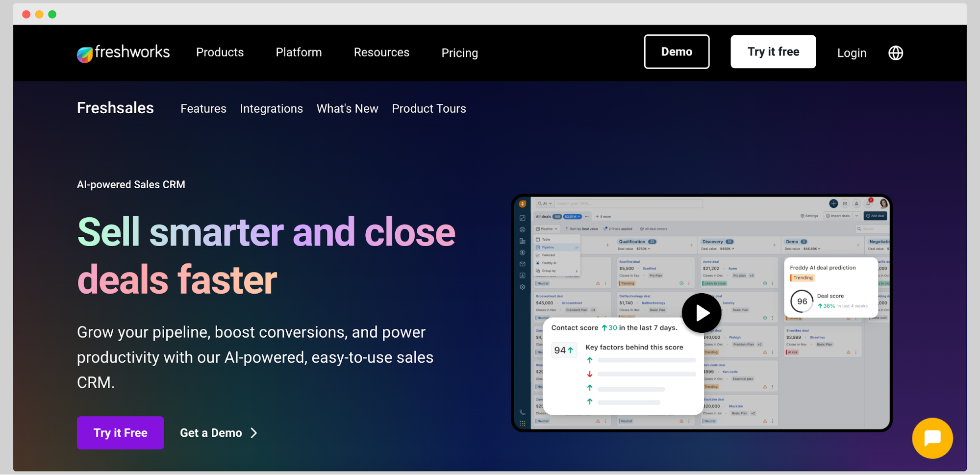This screenshot has width=980, height=475.
Task: Click the purple Try it Free button
Action: [x=121, y=433]
